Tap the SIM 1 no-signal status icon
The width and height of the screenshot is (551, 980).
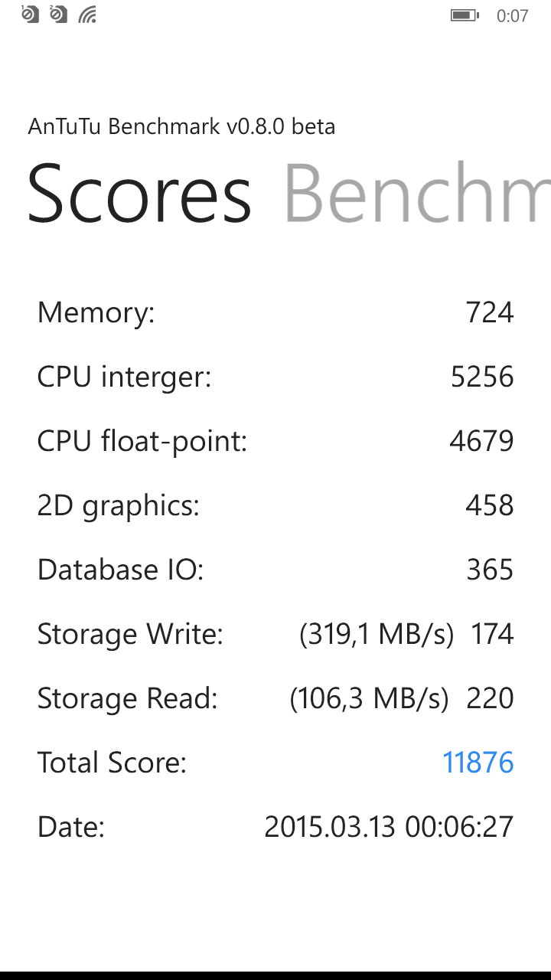coord(30,14)
